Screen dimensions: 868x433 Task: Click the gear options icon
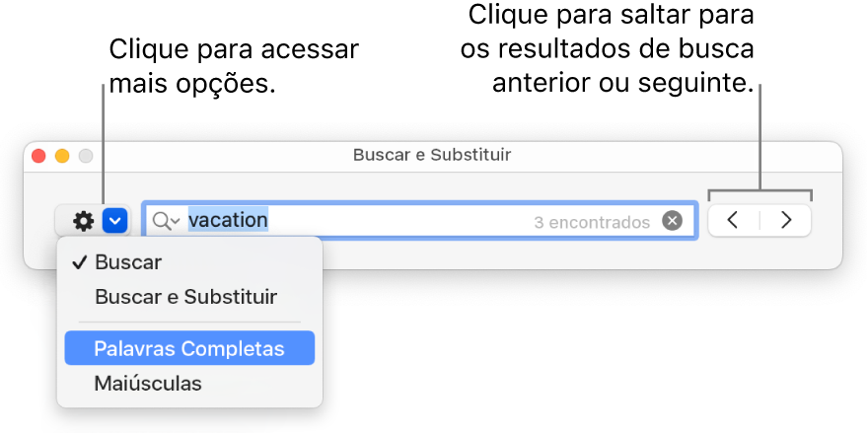coord(83,221)
